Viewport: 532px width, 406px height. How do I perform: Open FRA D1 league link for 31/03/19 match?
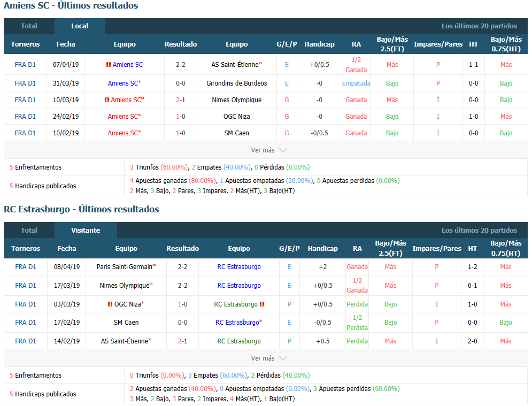pos(25,83)
